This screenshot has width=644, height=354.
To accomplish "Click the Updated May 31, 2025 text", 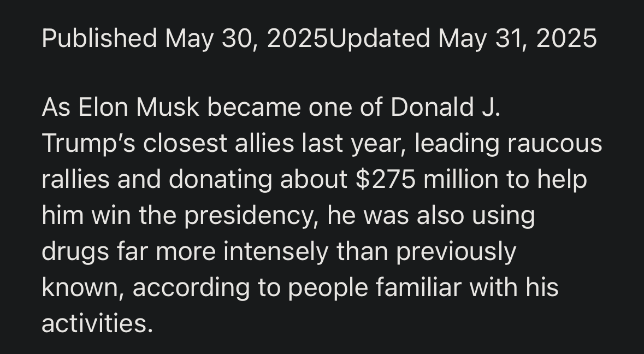I will [x=463, y=39].
